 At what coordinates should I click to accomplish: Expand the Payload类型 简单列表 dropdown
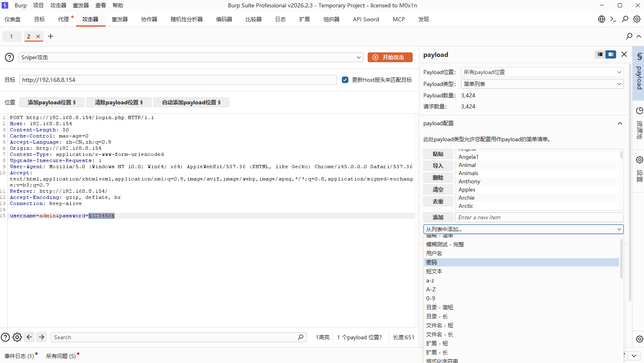542,84
